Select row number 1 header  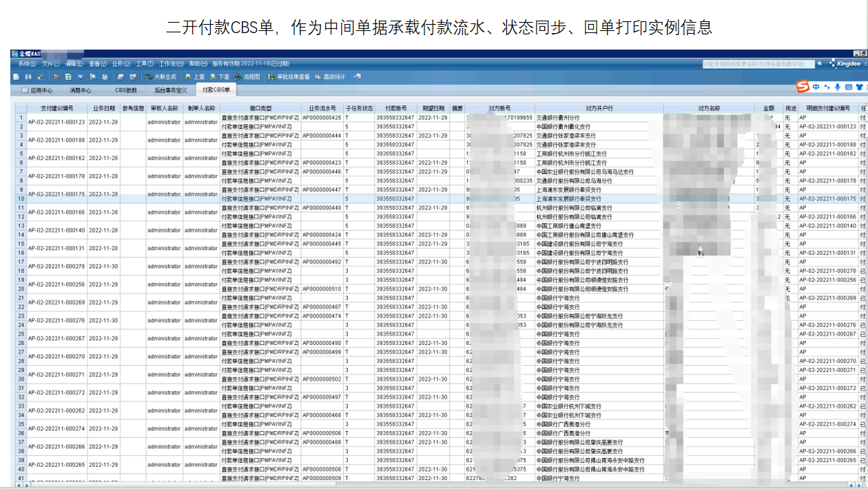[21, 118]
